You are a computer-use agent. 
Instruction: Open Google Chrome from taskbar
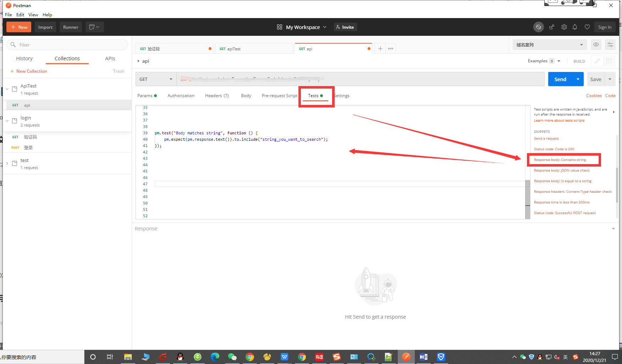pos(302,357)
